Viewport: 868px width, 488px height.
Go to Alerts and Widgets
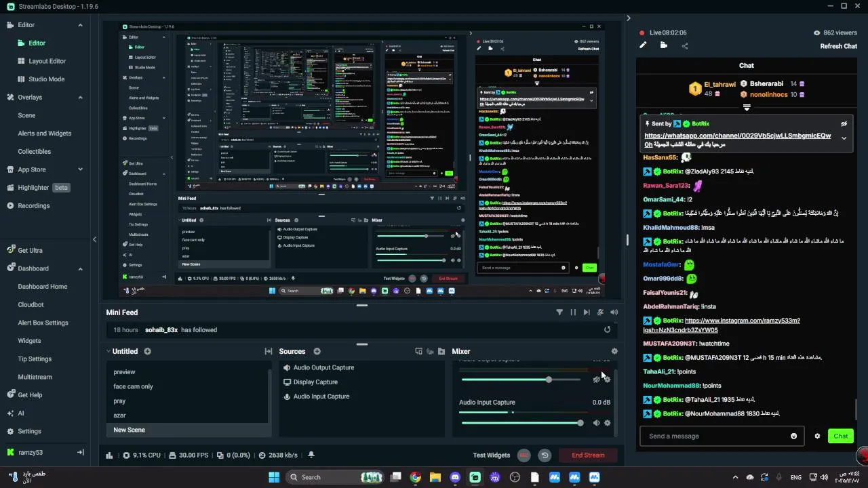(x=45, y=134)
